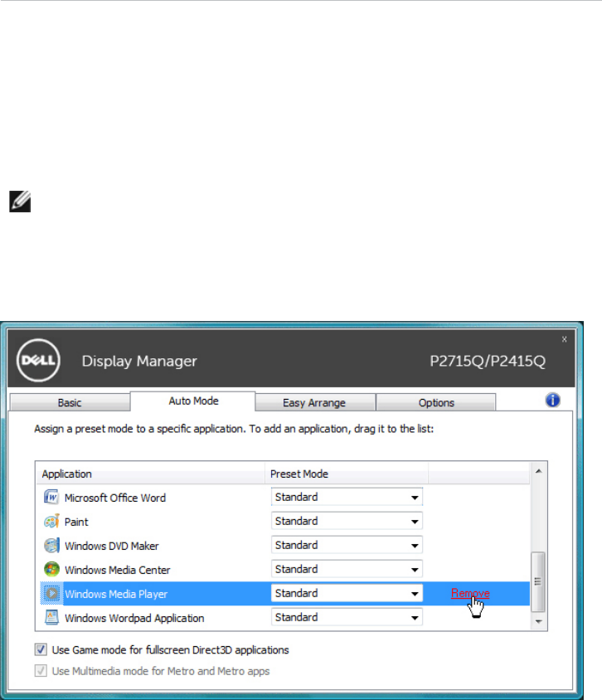Click the Application column header
Image resolution: width=602 pixels, height=700 pixels.
(x=150, y=474)
